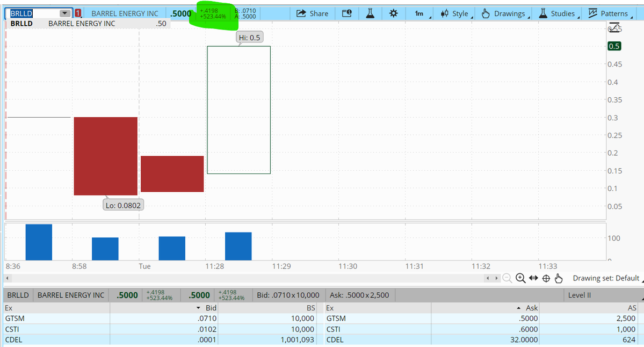Click the price scale icon above the axis
This screenshot has height=347, width=644.
pos(614,28)
